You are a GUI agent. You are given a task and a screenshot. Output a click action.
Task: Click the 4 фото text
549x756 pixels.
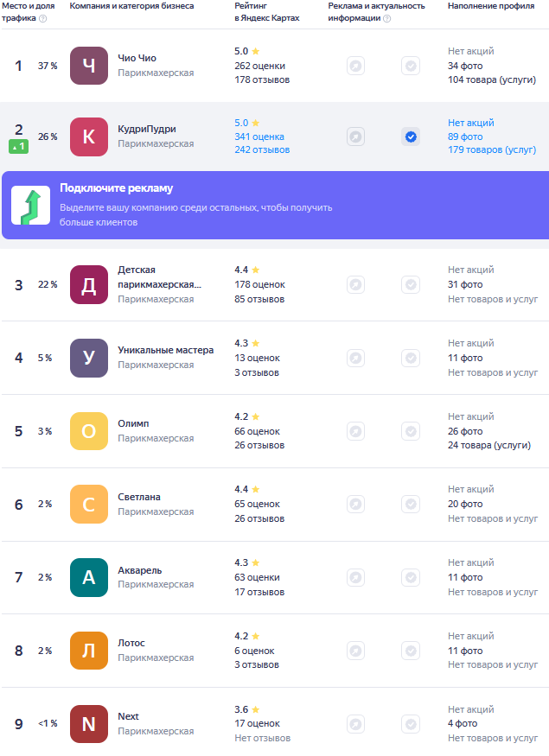coord(463,723)
